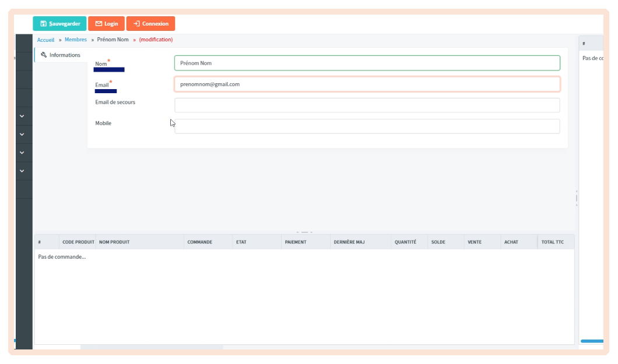Expand the second sidebar chevron item
This screenshot has height=364, width=618.
pos(22,135)
